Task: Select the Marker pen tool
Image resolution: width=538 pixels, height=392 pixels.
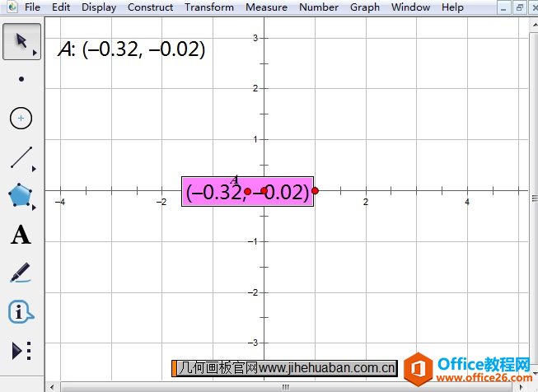Action: (x=21, y=273)
